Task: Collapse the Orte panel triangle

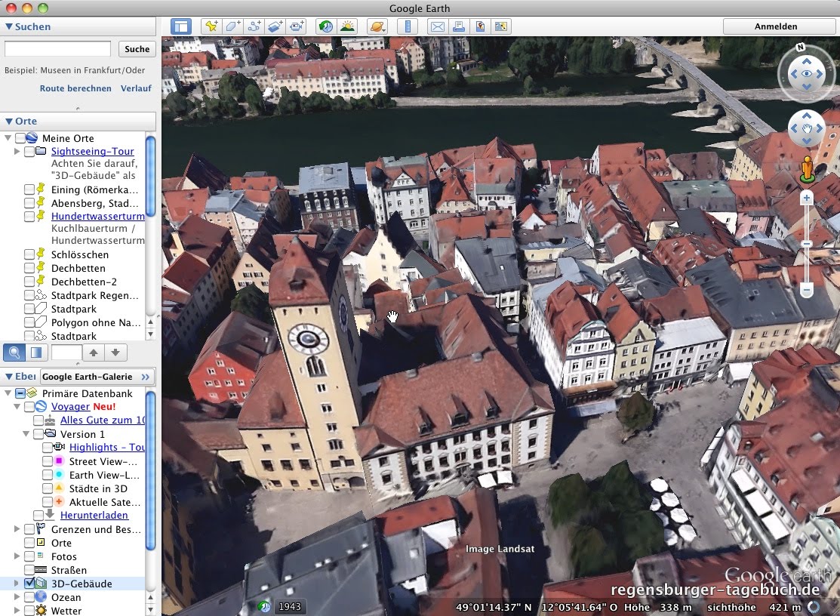Action: tap(8, 121)
